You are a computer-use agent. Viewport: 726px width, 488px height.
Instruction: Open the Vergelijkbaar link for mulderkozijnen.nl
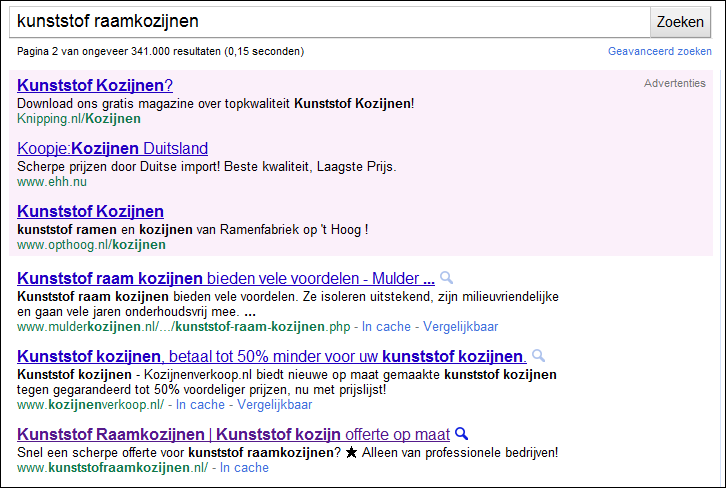pyautogui.click(x=461, y=327)
